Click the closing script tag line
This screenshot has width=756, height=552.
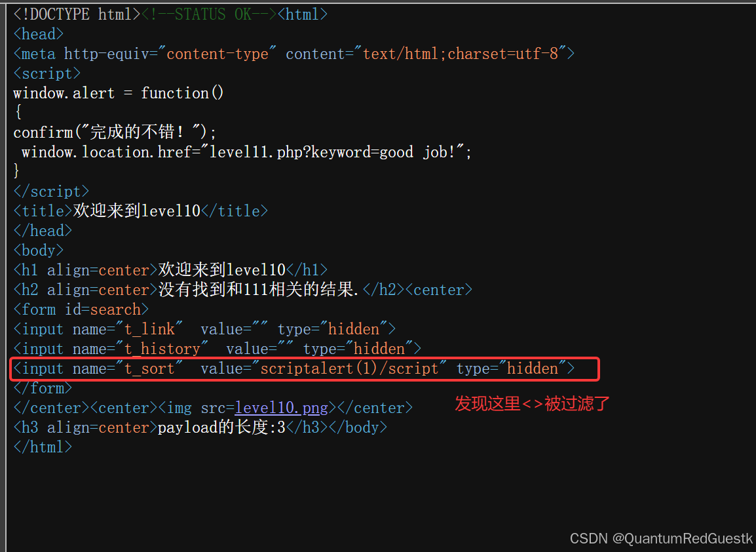click(51, 191)
